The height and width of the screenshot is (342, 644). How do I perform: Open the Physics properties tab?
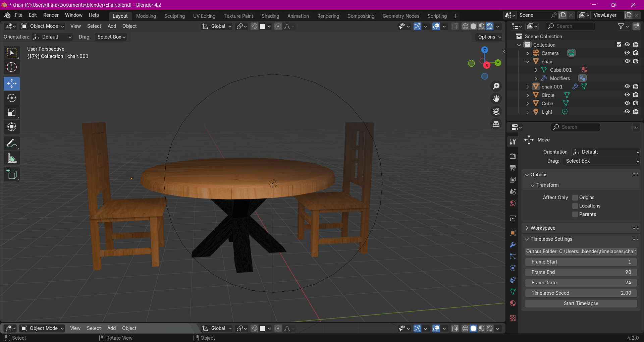(513, 268)
